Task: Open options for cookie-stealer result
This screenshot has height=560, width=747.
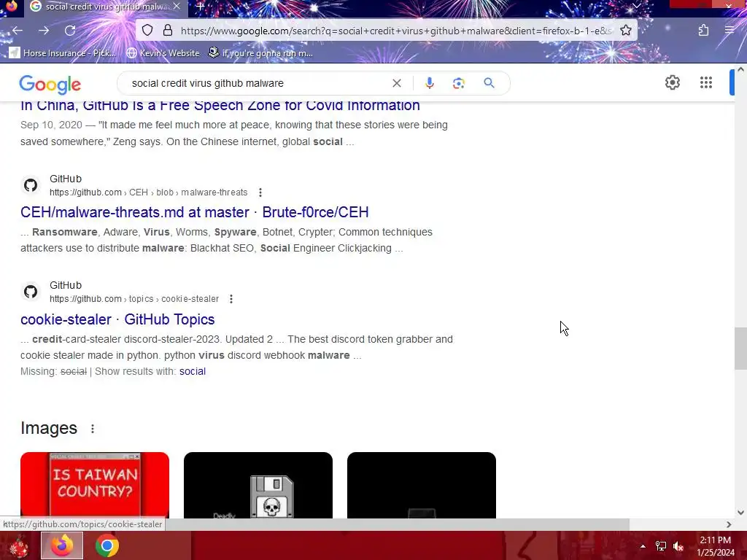Action: [231, 299]
